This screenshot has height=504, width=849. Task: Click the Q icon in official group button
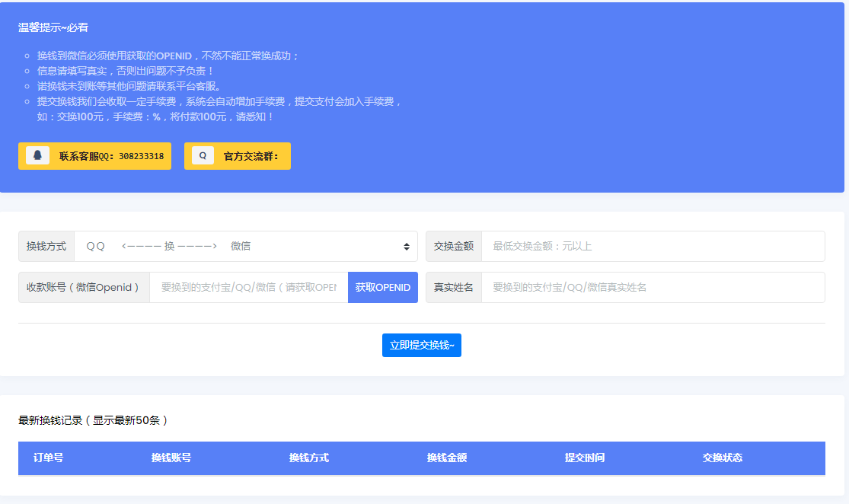[x=203, y=155]
